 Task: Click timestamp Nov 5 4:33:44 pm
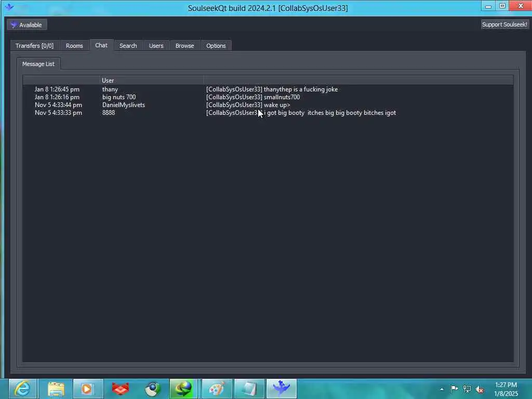coord(58,105)
